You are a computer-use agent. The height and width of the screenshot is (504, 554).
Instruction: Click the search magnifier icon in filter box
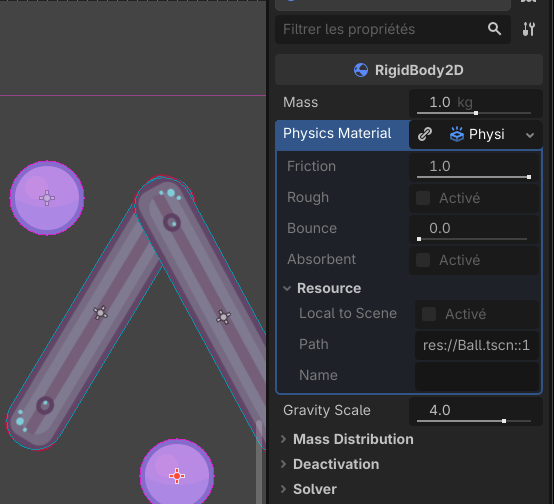coord(494,29)
